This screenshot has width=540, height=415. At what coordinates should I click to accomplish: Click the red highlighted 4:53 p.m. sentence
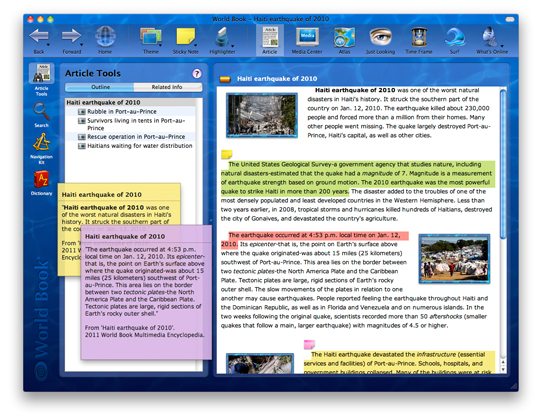tap(315, 239)
